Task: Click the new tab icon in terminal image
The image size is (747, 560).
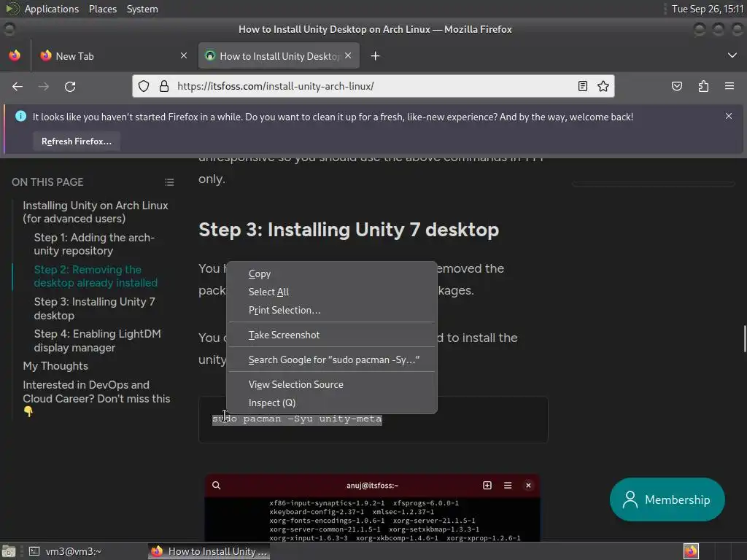Action: tap(487, 485)
